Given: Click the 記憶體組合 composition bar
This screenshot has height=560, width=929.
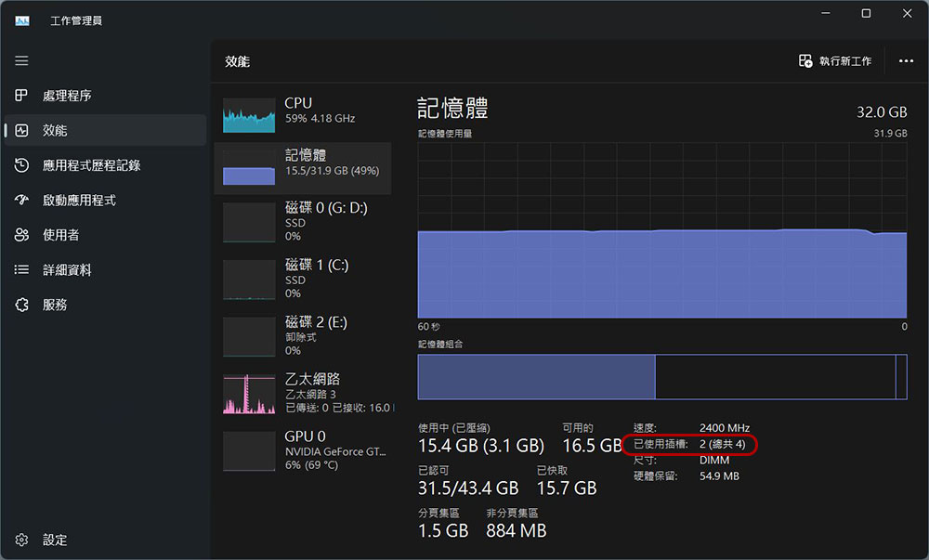Looking at the screenshot, I should (661, 377).
